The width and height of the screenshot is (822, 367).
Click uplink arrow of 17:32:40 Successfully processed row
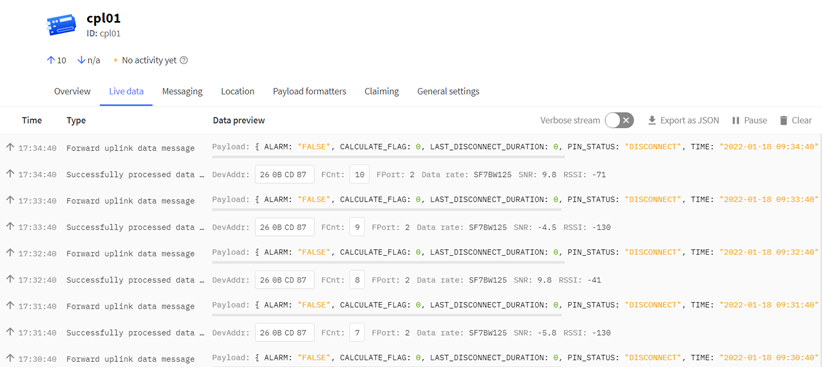coord(10,279)
